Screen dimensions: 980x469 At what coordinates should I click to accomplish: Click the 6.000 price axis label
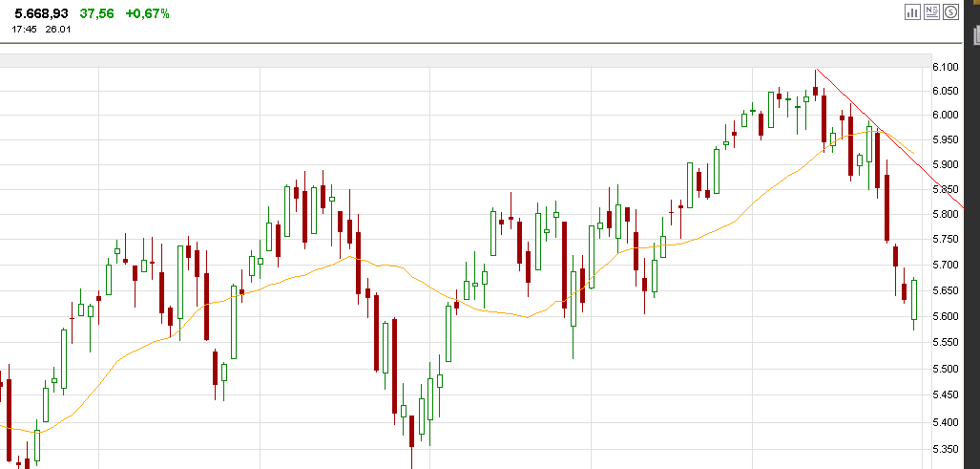(945, 115)
